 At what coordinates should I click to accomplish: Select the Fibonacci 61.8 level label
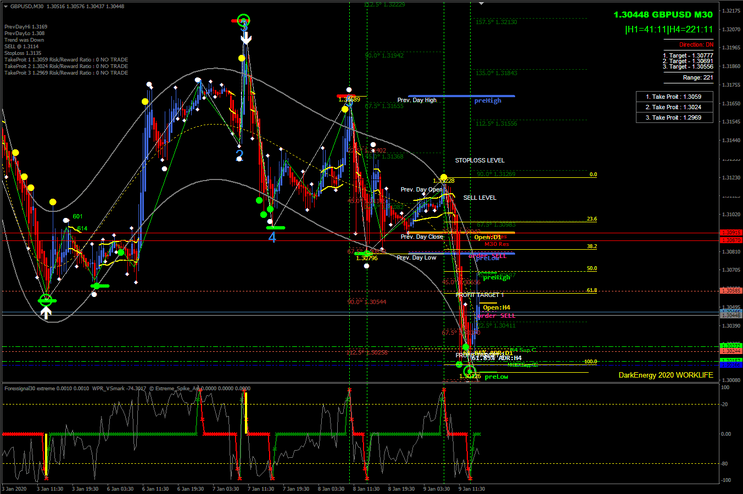pyautogui.click(x=591, y=290)
